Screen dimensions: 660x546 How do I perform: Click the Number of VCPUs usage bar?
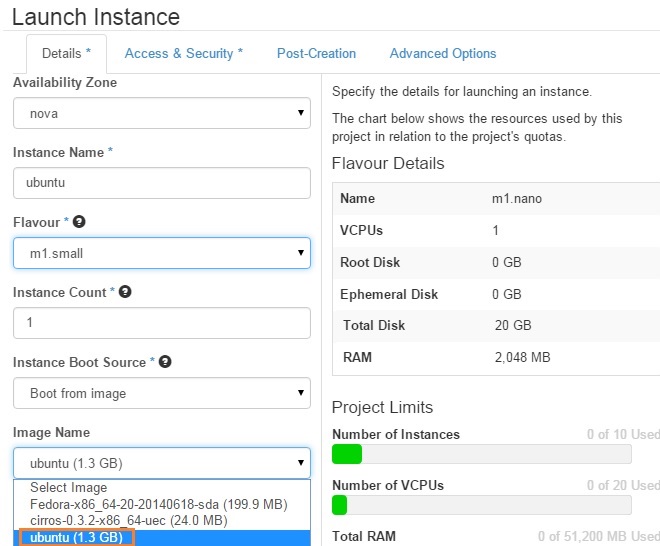pyautogui.click(x=482, y=505)
